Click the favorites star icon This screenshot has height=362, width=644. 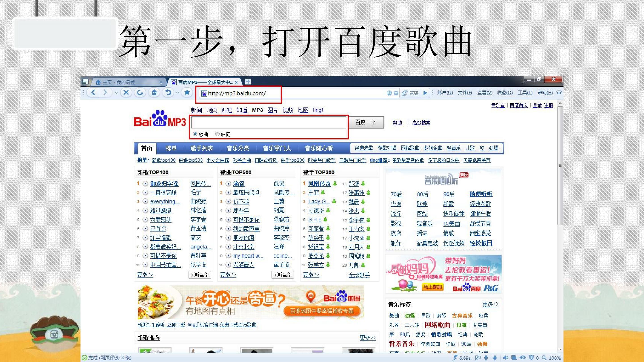(187, 93)
